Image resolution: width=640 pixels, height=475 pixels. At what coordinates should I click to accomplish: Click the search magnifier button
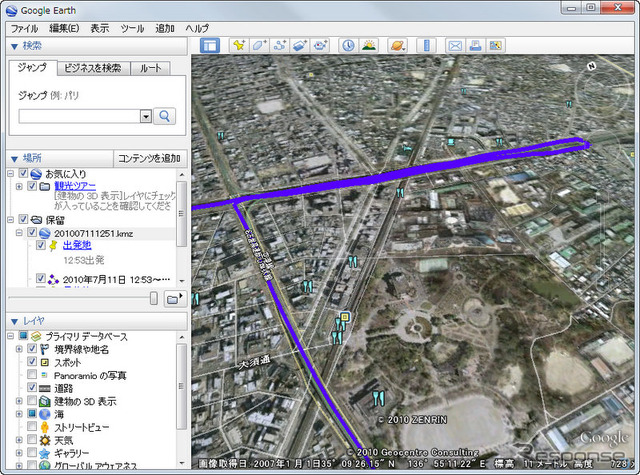(x=164, y=116)
